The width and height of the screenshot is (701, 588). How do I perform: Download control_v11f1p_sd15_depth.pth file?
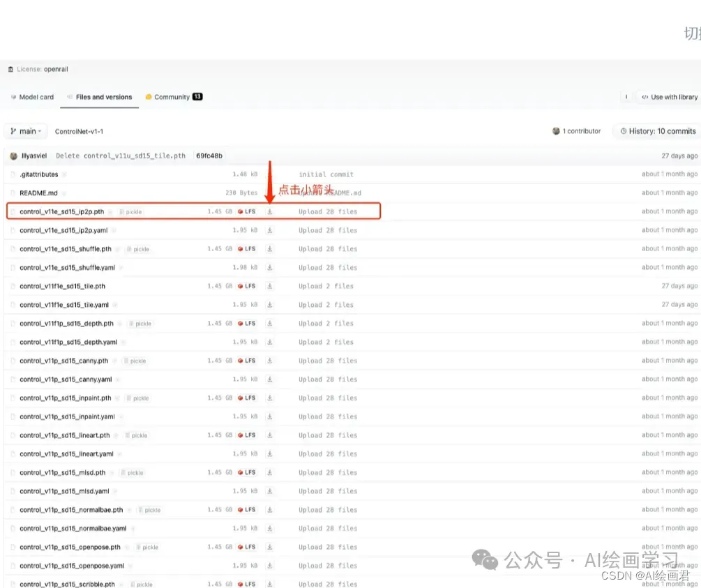click(269, 323)
